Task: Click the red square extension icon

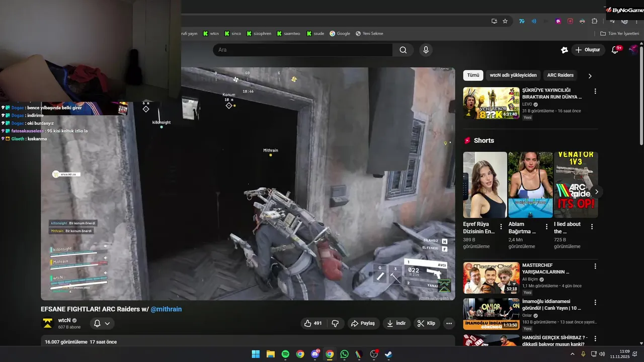Action: [x=570, y=21]
